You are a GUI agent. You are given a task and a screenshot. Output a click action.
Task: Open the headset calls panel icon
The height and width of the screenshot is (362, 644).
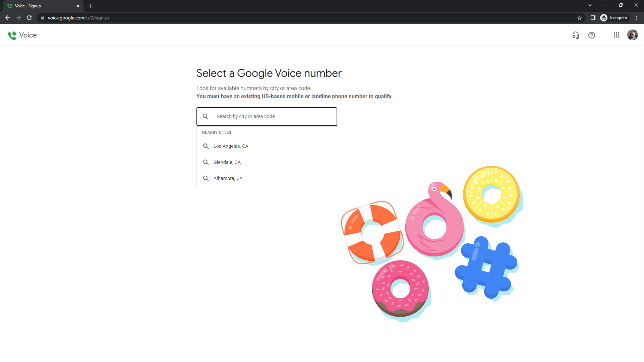point(575,35)
